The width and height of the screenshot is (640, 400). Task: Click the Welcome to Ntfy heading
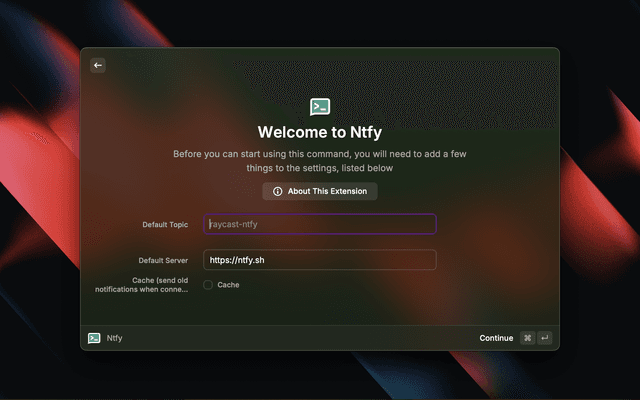tap(320, 132)
